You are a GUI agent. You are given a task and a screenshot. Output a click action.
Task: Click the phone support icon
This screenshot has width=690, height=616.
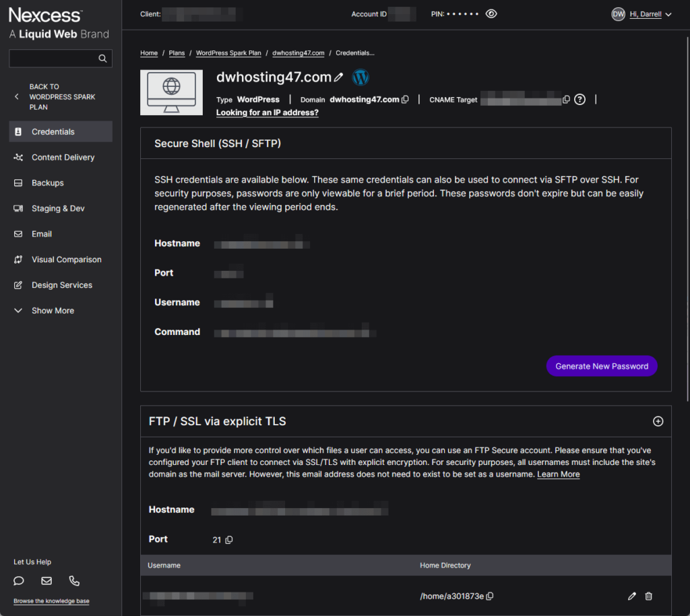tap(74, 581)
